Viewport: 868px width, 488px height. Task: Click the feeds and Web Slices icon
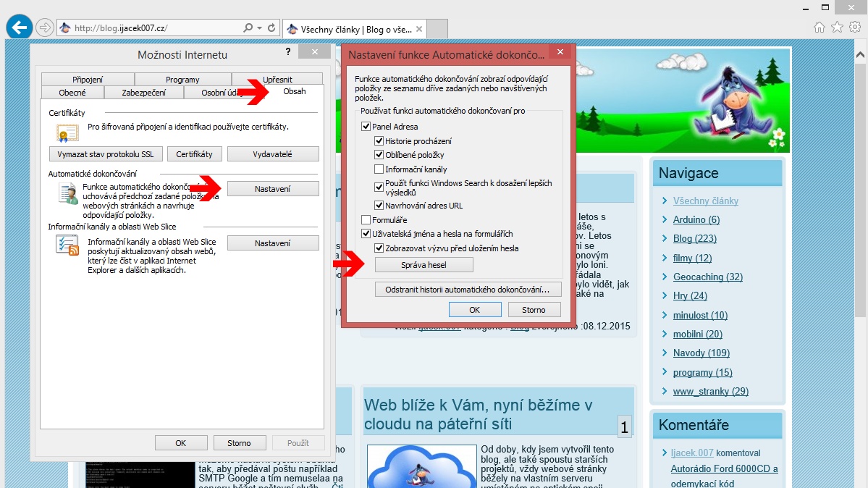pyautogui.click(x=67, y=245)
